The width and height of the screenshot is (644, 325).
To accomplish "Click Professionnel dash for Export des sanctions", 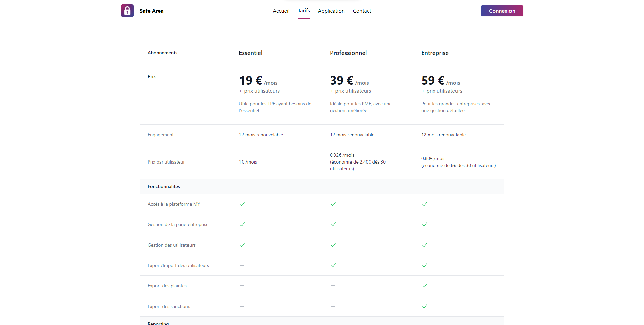I will tap(333, 306).
